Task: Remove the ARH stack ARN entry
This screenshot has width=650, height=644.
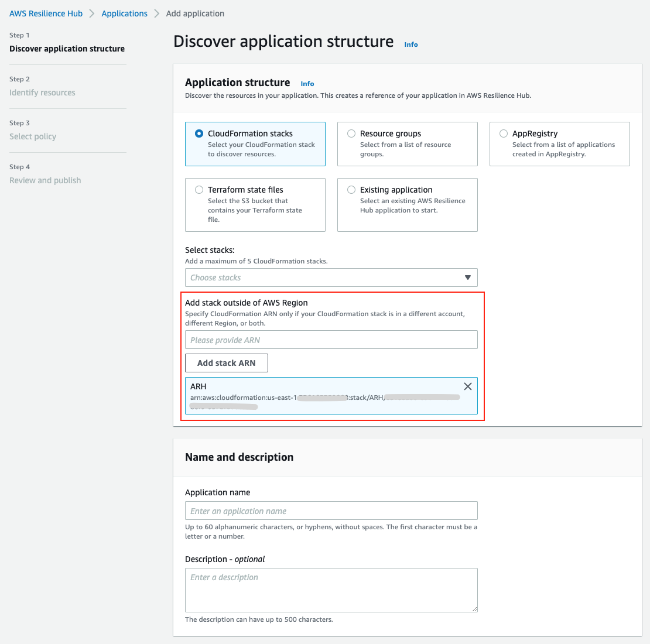Action: click(467, 386)
